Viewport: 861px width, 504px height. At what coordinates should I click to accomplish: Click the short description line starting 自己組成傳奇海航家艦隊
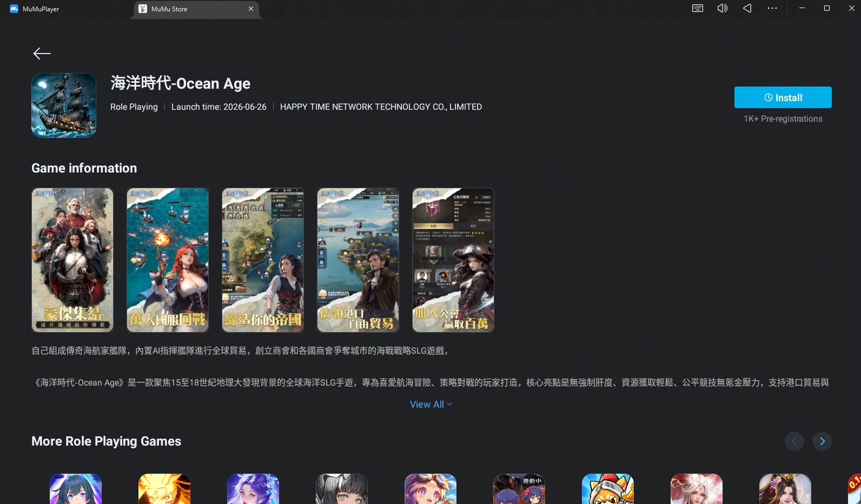[240, 351]
